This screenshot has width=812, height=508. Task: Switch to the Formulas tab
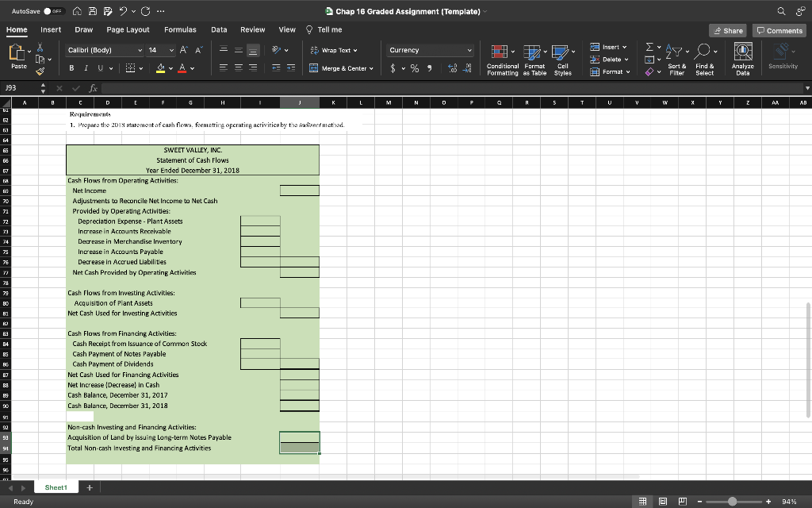coord(180,29)
